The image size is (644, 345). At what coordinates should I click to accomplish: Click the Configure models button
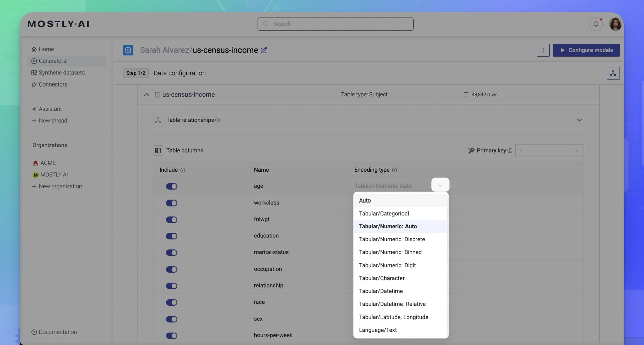coord(586,50)
